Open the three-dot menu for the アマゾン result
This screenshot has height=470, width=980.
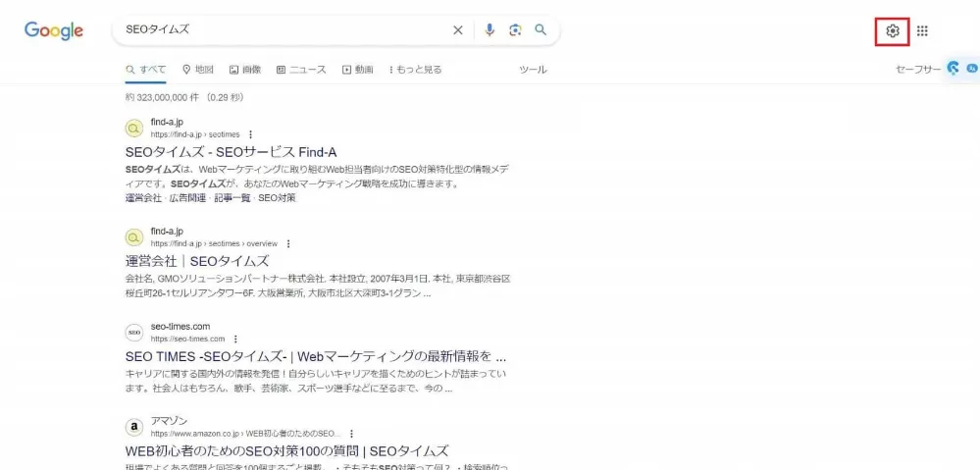pyautogui.click(x=352, y=433)
